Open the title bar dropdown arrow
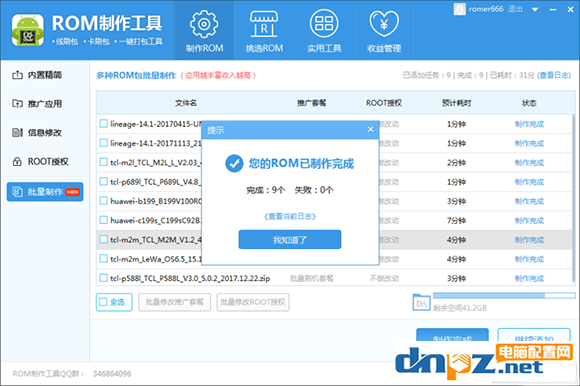 (x=535, y=10)
